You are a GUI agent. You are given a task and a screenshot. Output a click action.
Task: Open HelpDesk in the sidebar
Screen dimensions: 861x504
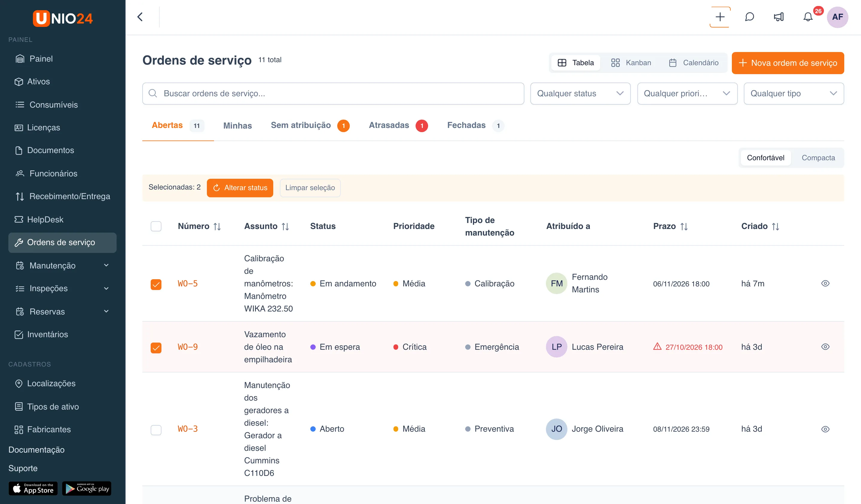pos(62,219)
